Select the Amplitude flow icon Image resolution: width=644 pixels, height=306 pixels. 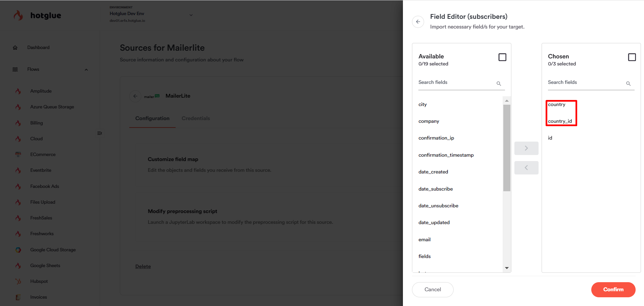click(18, 91)
